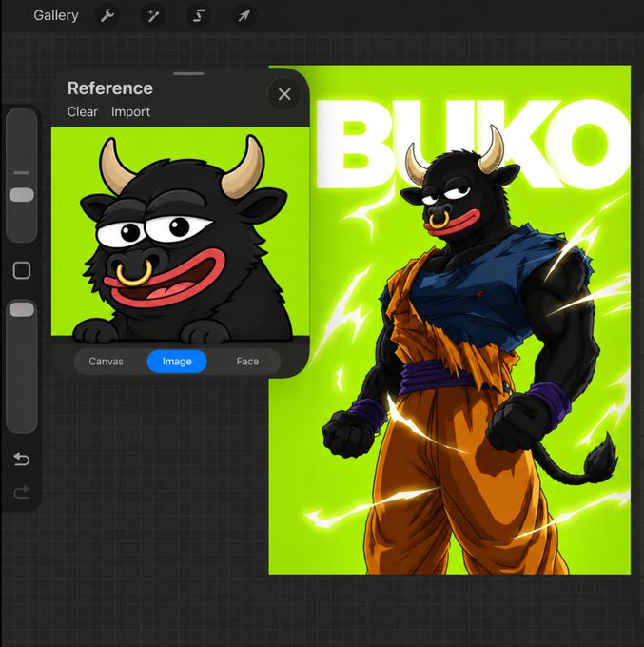This screenshot has width=644, height=647.
Task: Open the Gallery
Action: point(56,15)
